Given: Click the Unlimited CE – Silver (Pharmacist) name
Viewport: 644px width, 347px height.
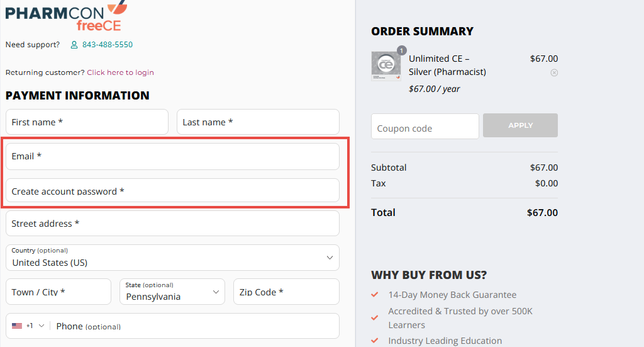Looking at the screenshot, I should pyautogui.click(x=447, y=65).
